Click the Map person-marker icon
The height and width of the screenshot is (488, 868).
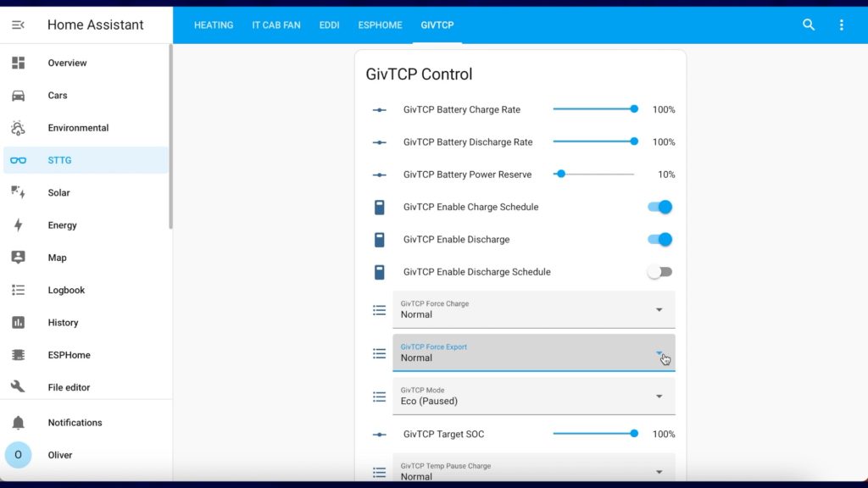click(19, 258)
